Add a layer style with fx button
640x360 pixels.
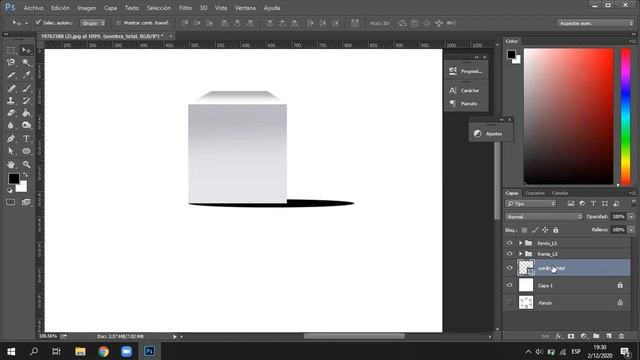558,336
